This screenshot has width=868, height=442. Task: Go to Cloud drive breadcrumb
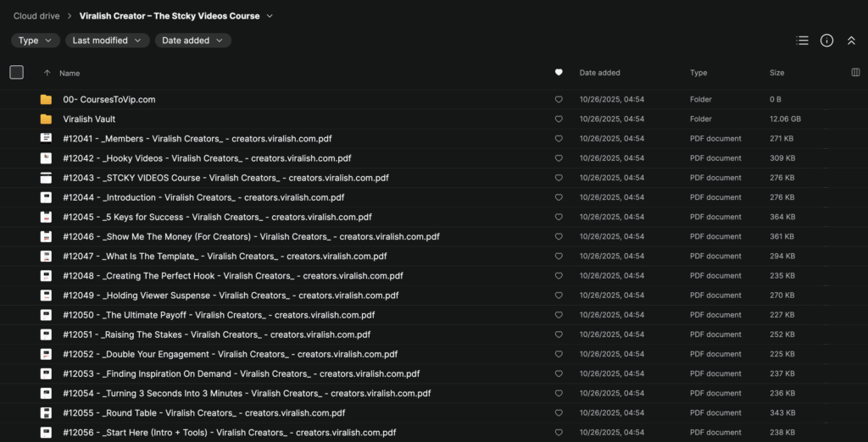36,16
